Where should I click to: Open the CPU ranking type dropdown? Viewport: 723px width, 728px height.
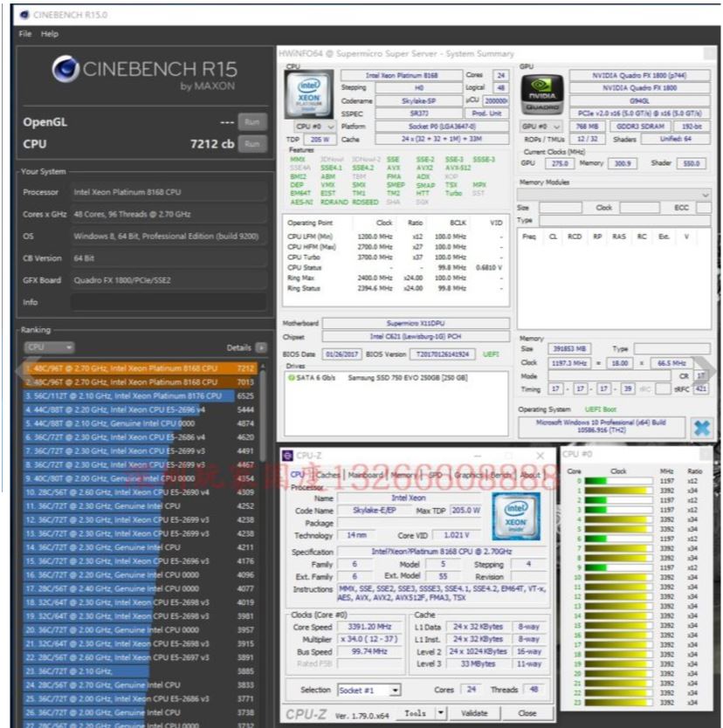48,347
